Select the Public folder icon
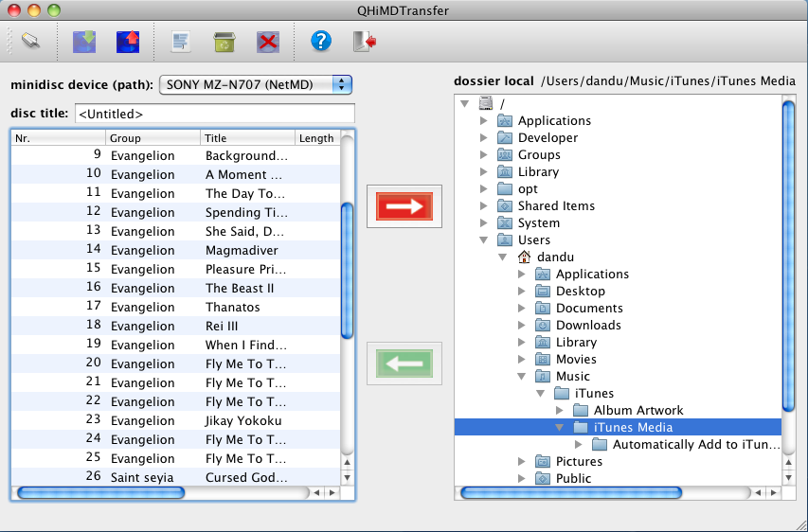This screenshot has width=808, height=532. (543, 478)
